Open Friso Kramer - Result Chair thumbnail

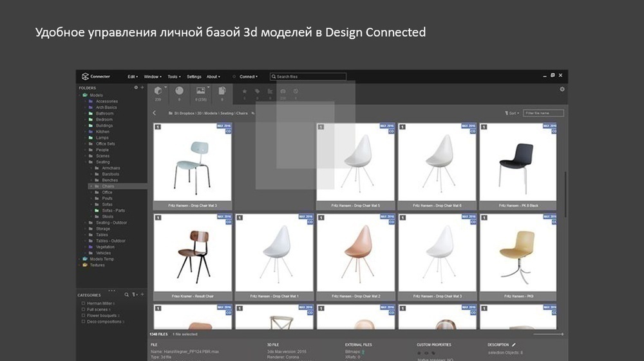[x=192, y=257]
